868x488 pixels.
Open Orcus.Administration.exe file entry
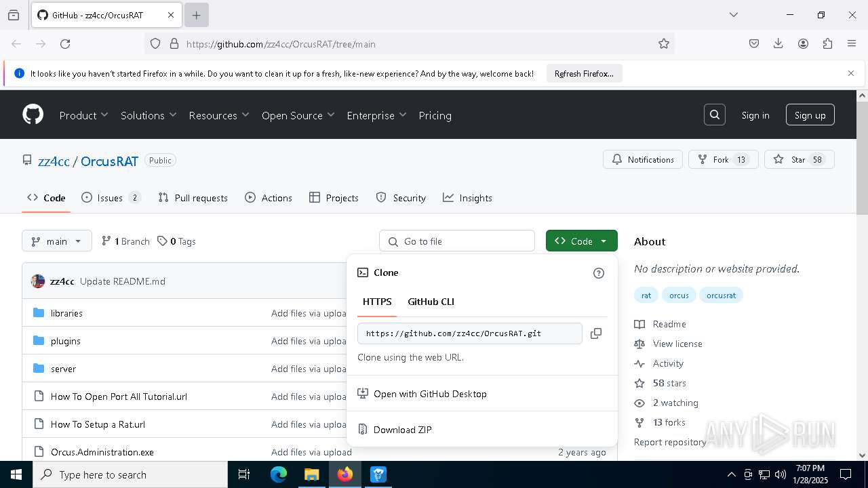pyautogui.click(x=102, y=452)
